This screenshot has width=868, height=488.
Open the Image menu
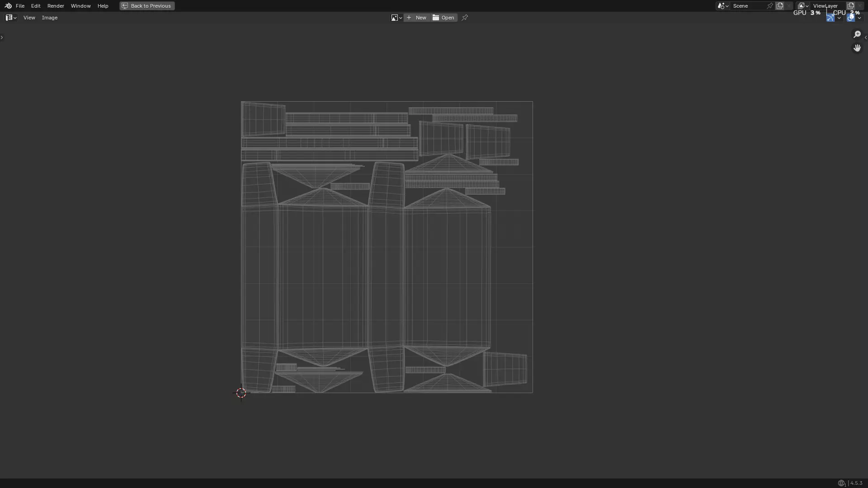[x=50, y=18]
